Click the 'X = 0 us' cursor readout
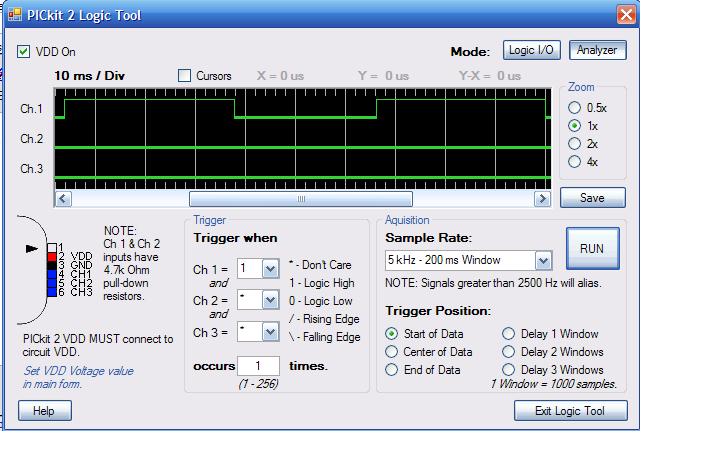 coord(280,76)
